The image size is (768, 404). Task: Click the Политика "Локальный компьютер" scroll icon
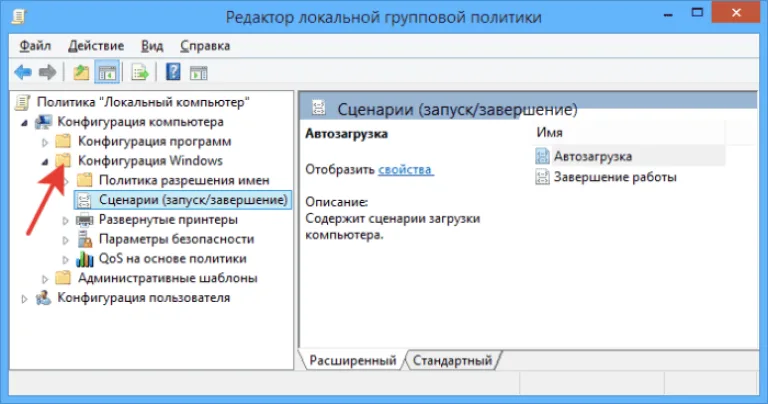(x=23, y=102)
